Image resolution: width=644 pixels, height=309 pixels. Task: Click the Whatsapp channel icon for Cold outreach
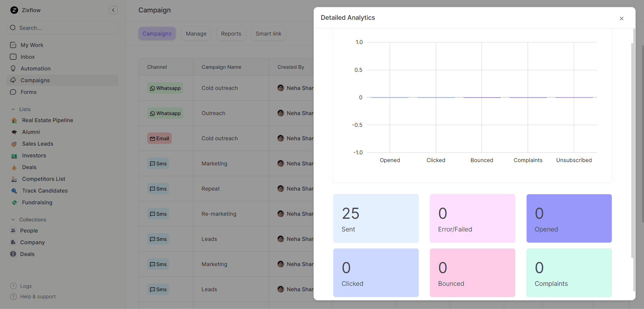153,88
